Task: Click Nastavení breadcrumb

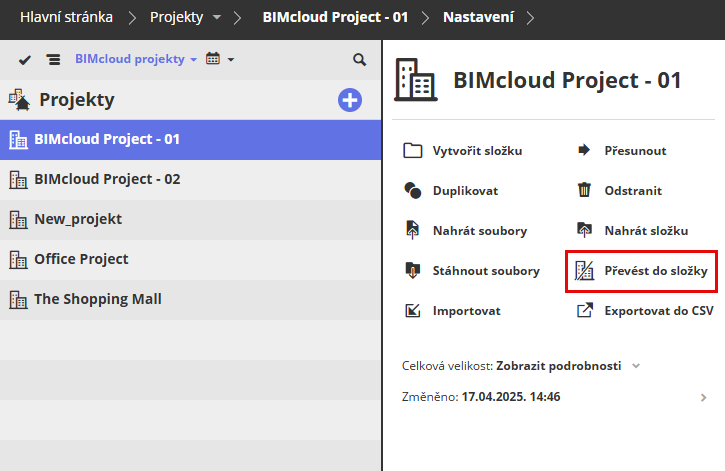Action: (478, 18)
